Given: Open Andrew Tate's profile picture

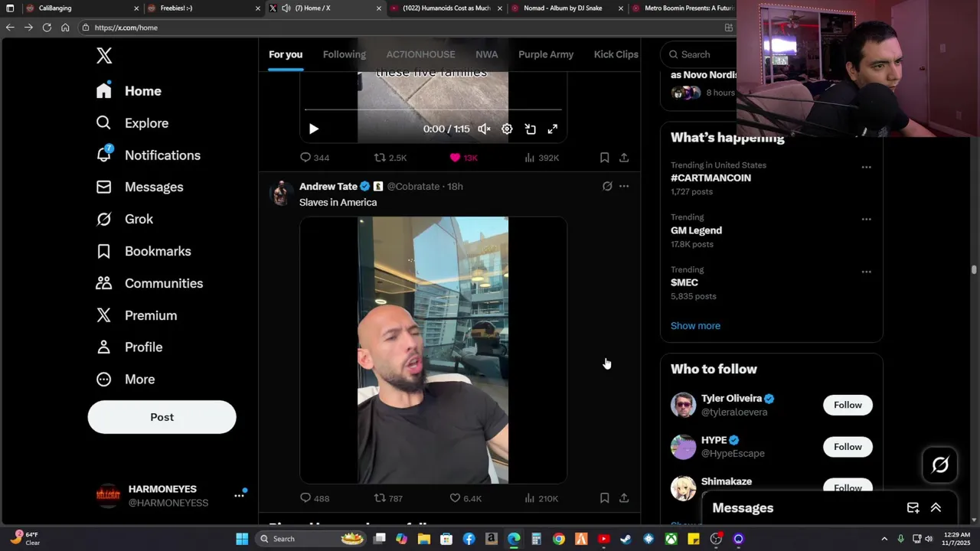Looking at the screenshot, I should [281, 193].
